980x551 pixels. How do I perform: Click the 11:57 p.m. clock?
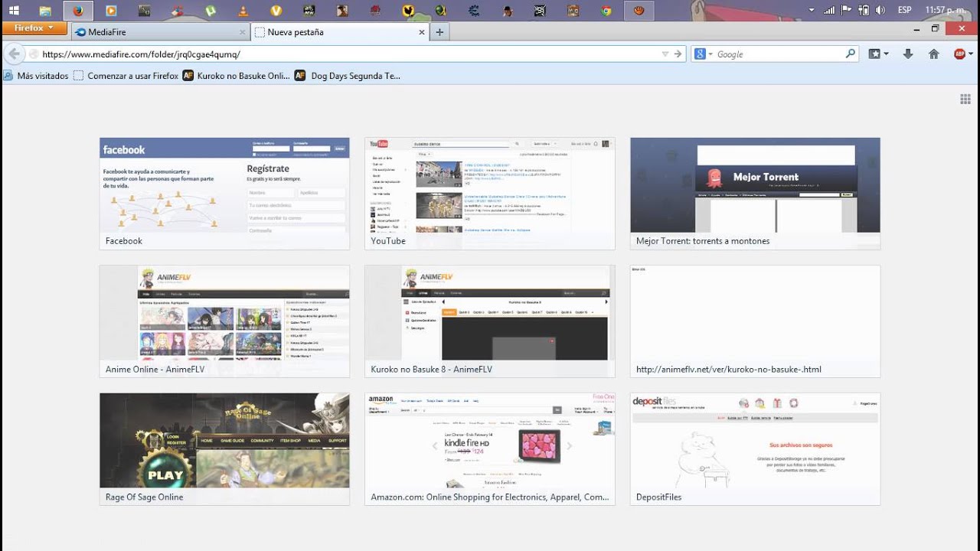coord(946,10)
